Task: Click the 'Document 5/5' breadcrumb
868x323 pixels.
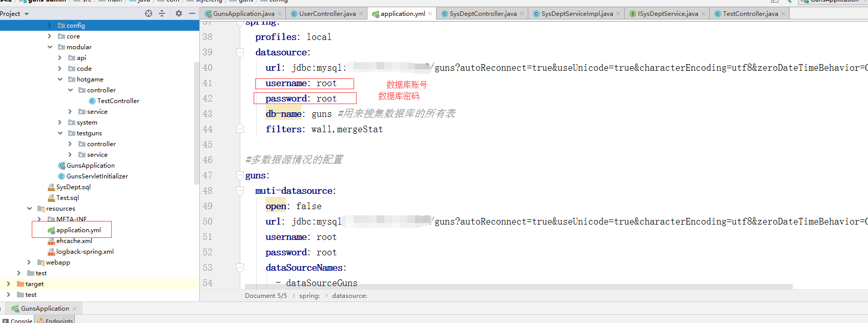Action: point(266,296)
